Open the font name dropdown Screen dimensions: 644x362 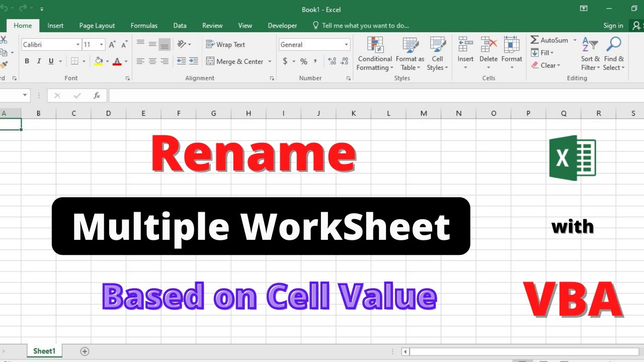click(x=78, y=44)
